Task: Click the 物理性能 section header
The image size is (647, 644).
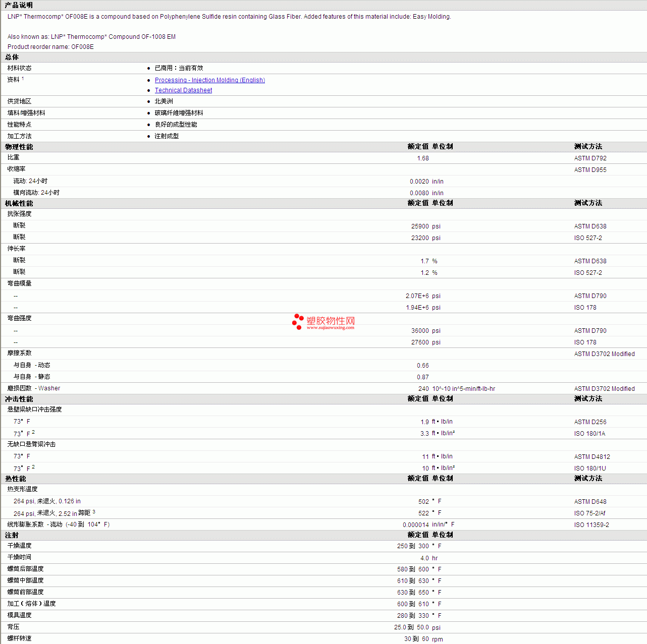Action: (x=19, y=147)
